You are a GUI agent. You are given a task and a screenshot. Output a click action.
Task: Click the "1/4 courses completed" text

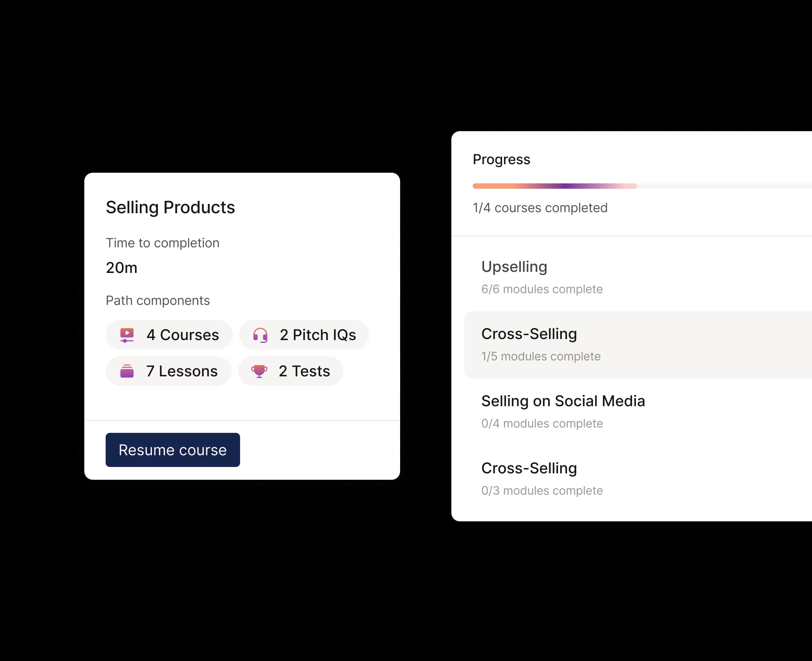540,208
